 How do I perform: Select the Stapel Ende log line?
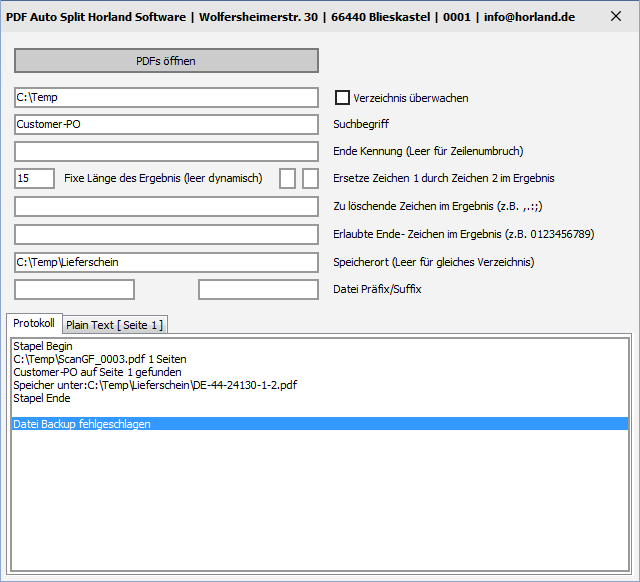pyautogui.click(x=320, y=398)
